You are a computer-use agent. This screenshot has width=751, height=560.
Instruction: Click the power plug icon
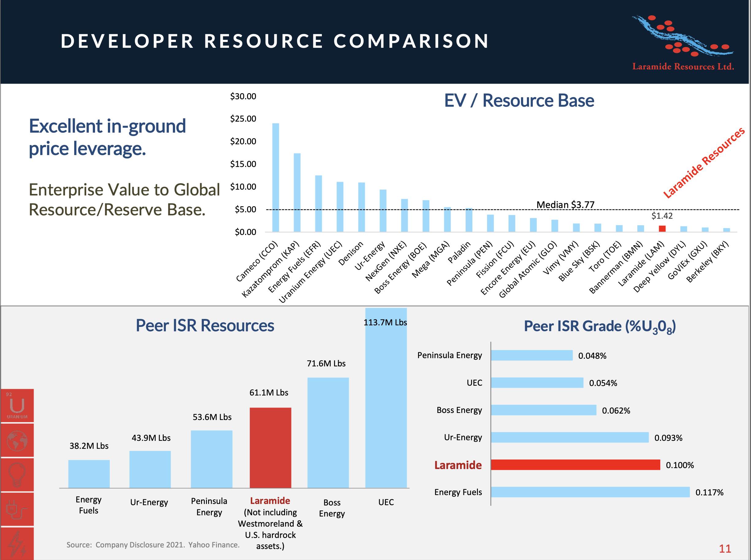(x=17, y=509)
